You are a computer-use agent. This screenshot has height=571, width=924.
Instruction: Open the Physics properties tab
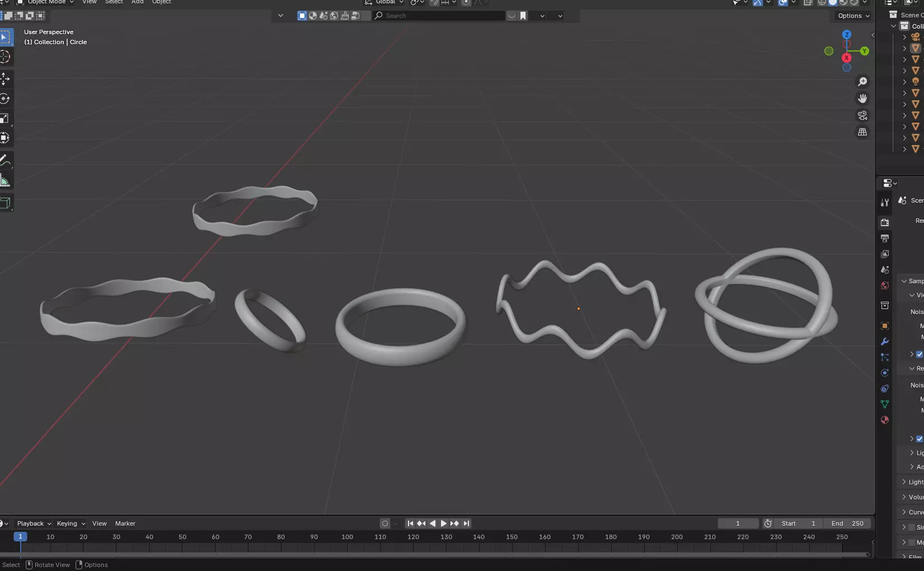pyautogui.click(x=885, y=373)
